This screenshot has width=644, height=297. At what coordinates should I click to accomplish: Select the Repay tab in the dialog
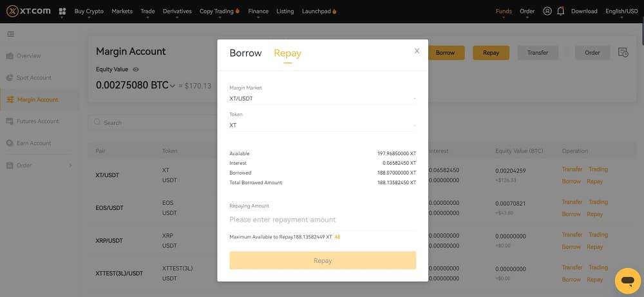pyautogui.click(x=287, y=53)
